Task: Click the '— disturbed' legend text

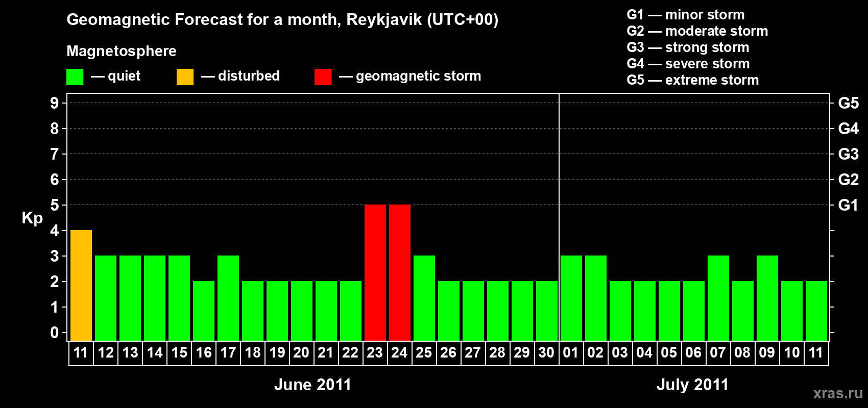Action: tap(240, 76)
